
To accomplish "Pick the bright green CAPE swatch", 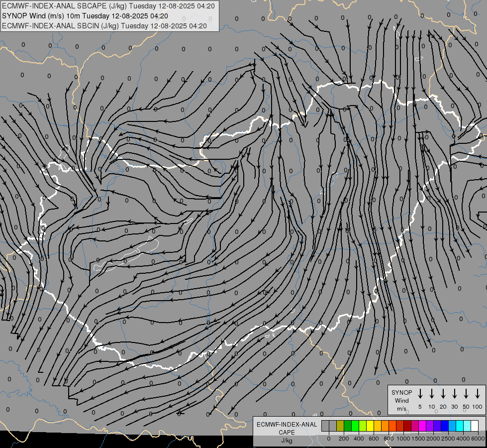I will point(355,426).
